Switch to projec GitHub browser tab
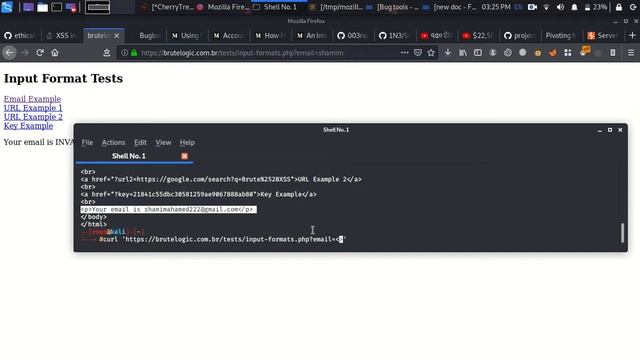Screen dimensions: 640x360 pos(520,36)
